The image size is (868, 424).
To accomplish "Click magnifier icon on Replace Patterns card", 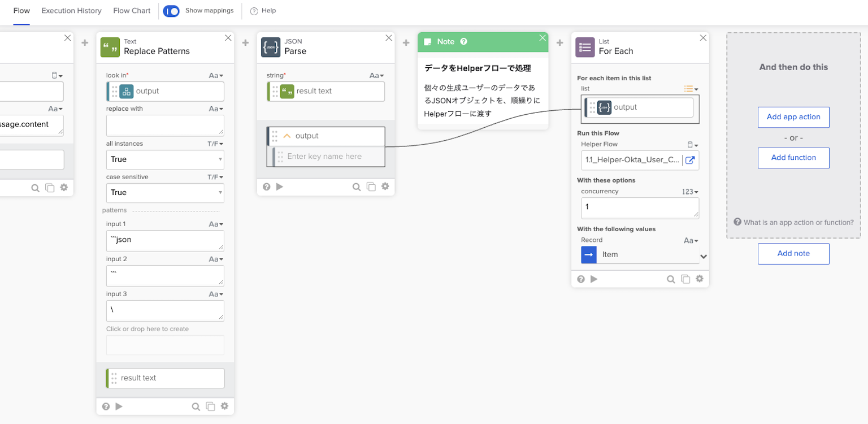I will tap(196, 406).
